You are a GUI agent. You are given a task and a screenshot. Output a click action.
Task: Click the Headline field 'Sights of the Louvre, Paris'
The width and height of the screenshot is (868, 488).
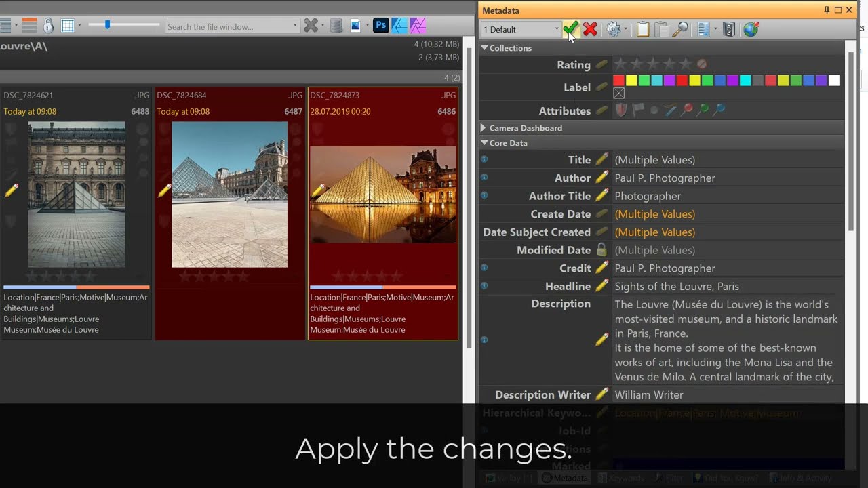coord(728,286)
